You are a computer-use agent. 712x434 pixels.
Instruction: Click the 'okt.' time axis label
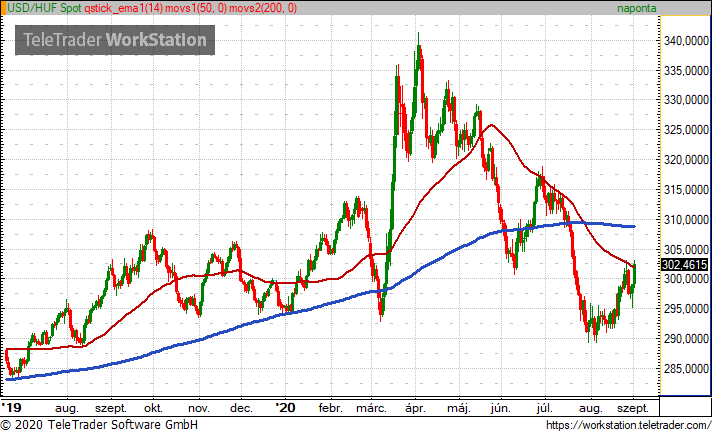pyautogui.click(x=153, y=408)
